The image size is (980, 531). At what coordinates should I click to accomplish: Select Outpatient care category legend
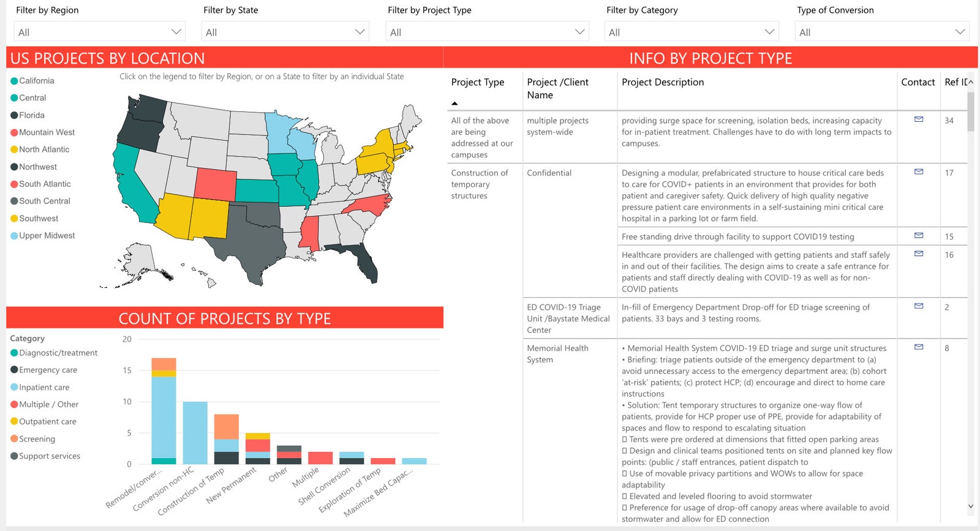tap(43, 421)
